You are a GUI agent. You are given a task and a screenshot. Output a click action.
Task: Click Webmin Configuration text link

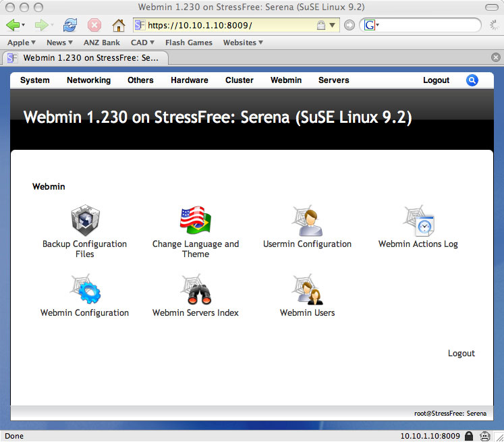click(84, 313)
